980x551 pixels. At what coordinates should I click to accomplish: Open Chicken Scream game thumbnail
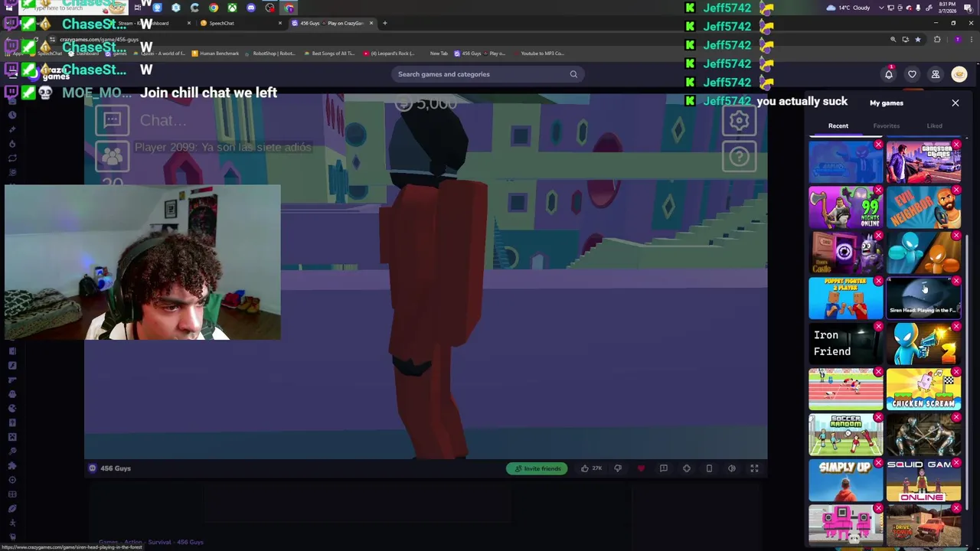click(x=923, y=390)
